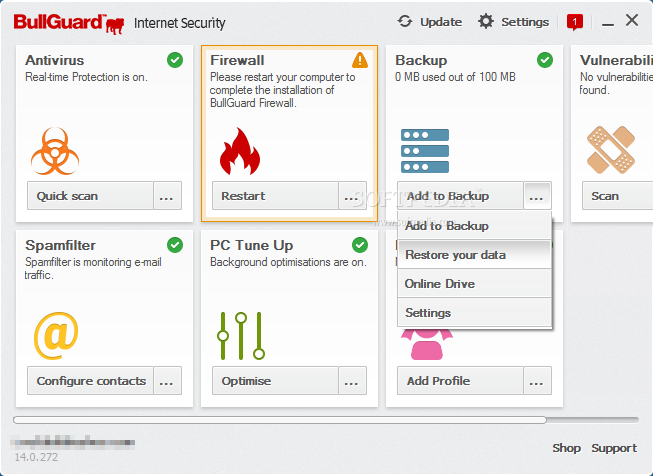Click the horizontal scrollbar thumb

280,420
